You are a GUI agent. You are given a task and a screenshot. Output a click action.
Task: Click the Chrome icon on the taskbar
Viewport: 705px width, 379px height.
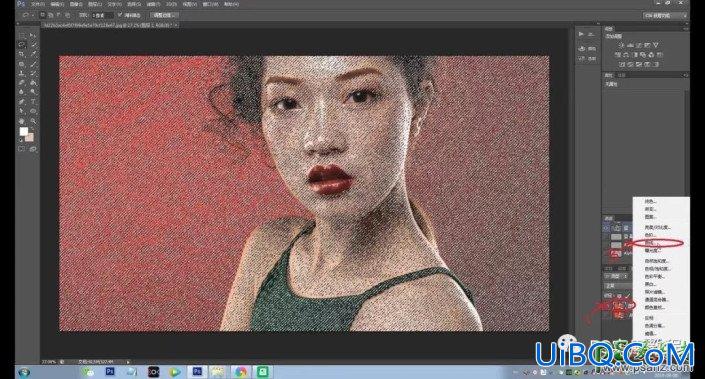click(241, 372)
